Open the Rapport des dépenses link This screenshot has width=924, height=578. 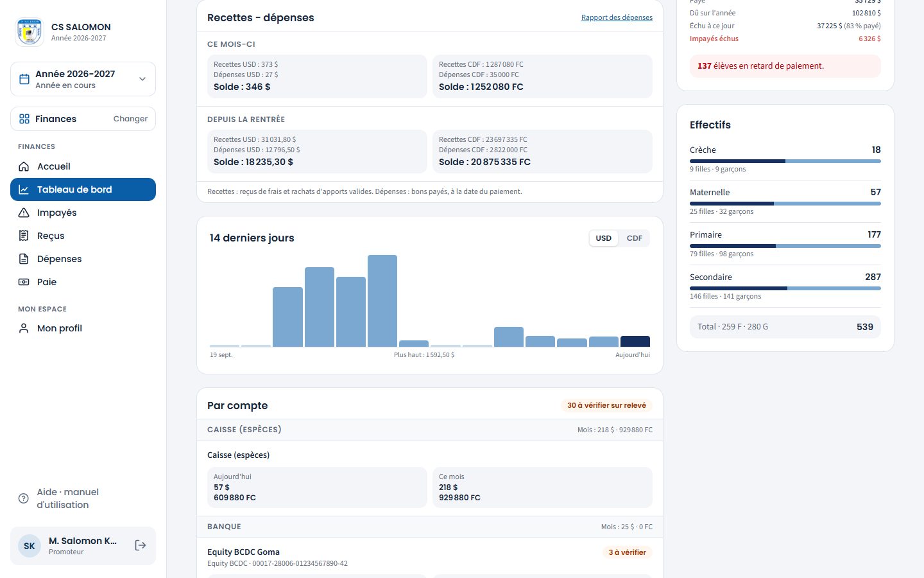617,17
